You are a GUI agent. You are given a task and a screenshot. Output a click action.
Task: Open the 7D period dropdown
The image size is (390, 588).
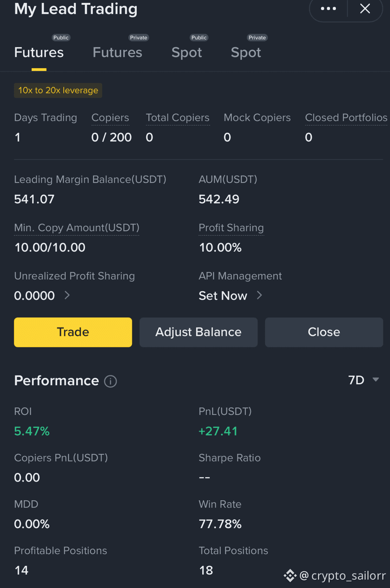(364, 380)
